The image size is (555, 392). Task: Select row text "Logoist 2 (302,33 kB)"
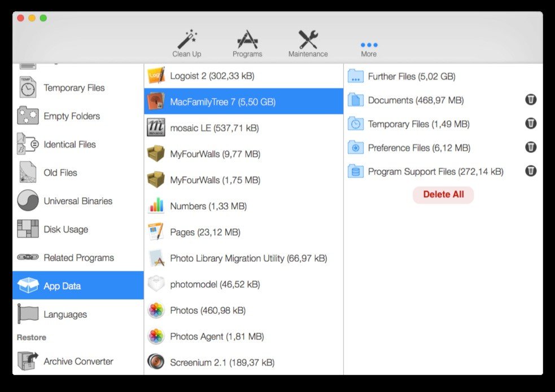click(x=212, y=76)
